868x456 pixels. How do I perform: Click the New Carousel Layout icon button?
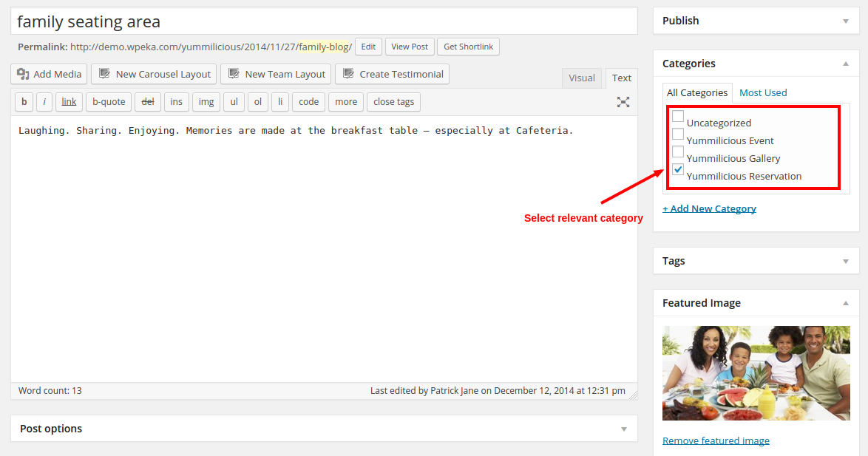pos(105,74)
